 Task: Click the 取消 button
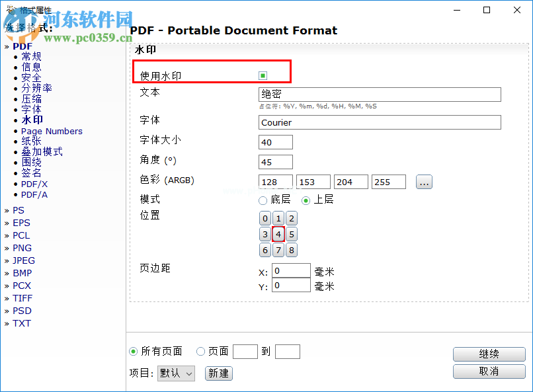coord(489,372)
